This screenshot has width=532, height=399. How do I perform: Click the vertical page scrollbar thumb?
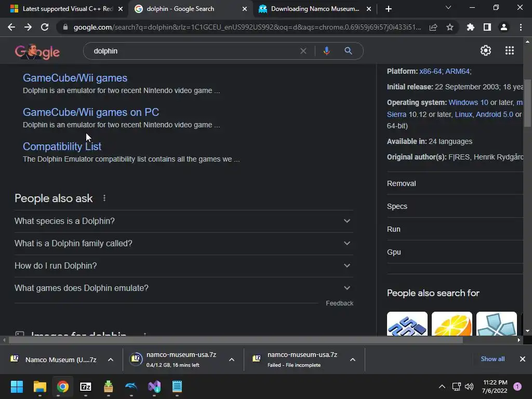(x=527, y=103)
